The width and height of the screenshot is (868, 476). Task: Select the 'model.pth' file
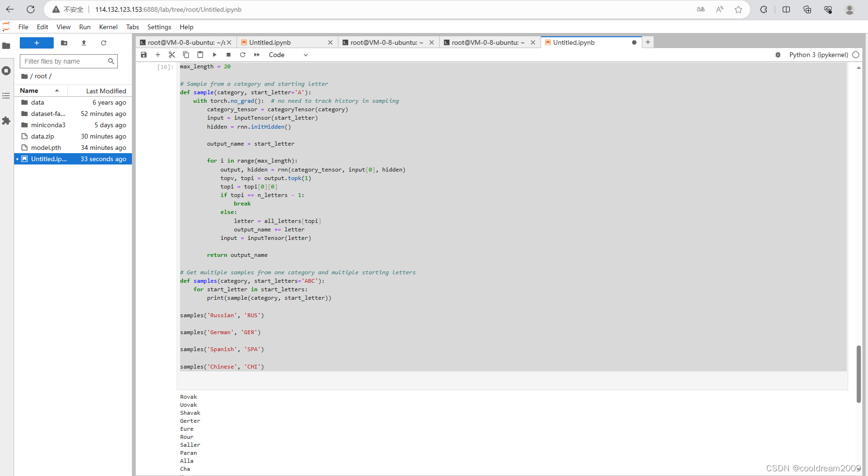73,148
